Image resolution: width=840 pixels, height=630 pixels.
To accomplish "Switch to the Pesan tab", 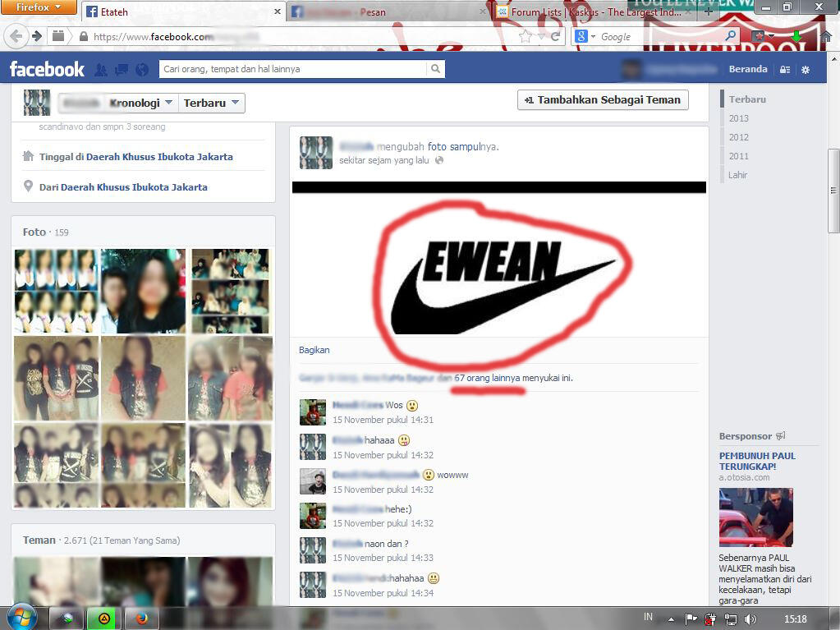I will point(387,11).
